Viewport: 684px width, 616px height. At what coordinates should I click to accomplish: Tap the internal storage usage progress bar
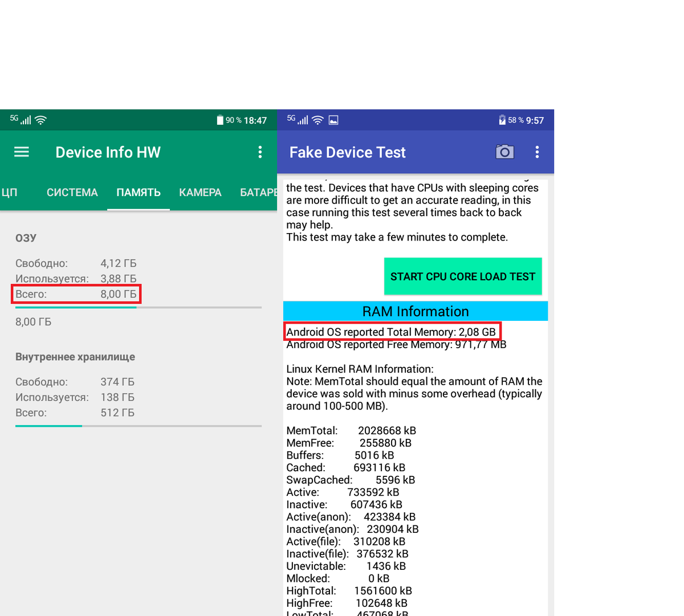tap(139, 426)
